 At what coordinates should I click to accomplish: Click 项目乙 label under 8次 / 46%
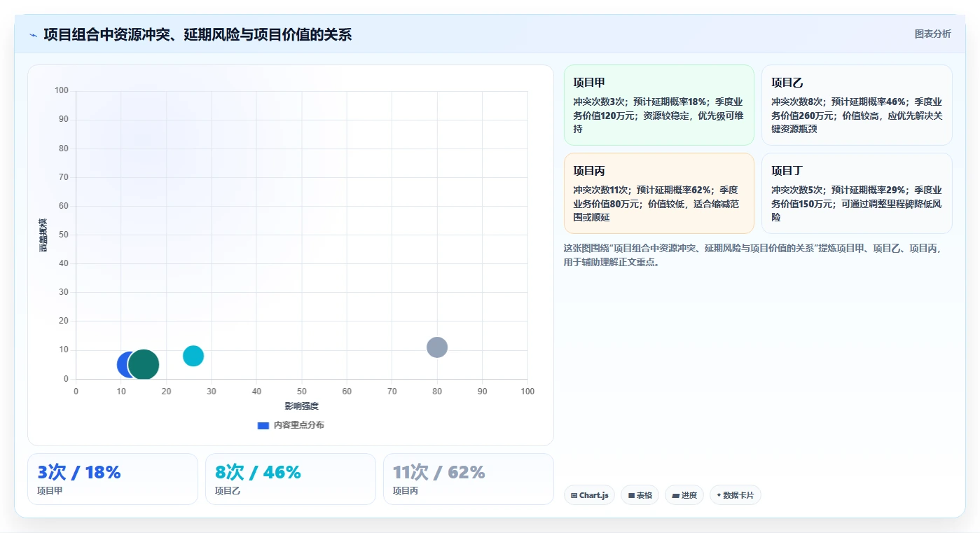pos(228,491)
